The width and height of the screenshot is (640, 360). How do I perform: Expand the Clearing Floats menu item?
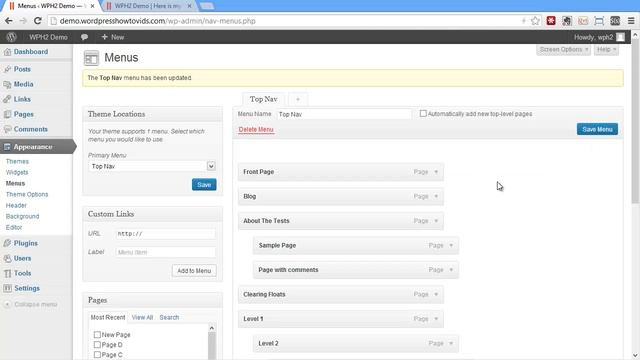point(436,294)
